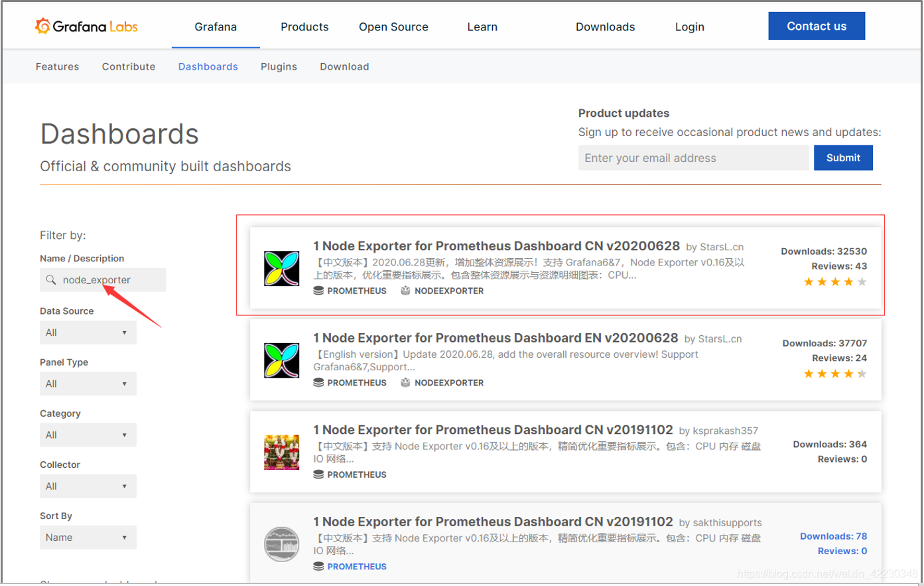The image size is (924, 586).
Task: Click the 'Product updates' heading
Action: (x=624, y=113)
